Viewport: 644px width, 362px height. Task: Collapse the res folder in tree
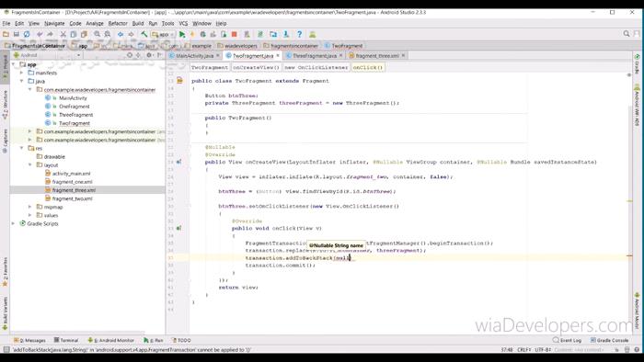pyautogui.click(x=22, y=148)
